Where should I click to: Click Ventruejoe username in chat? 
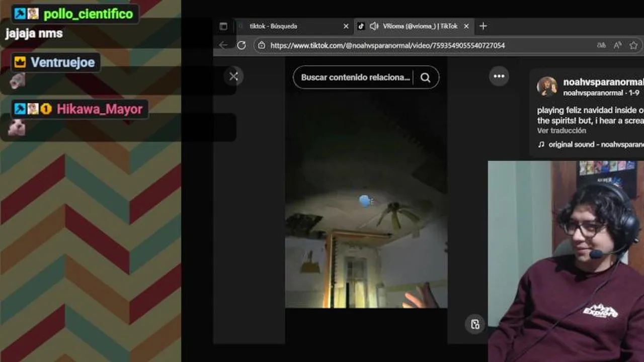click(x=62, y=63)
